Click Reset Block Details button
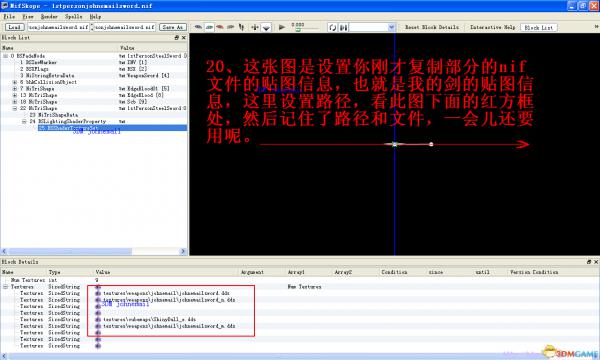The image size is (600, 360). (432, 27)
